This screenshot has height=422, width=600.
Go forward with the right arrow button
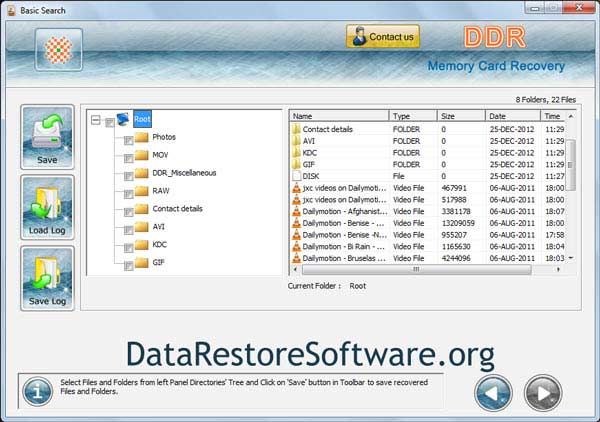[543, 393]
